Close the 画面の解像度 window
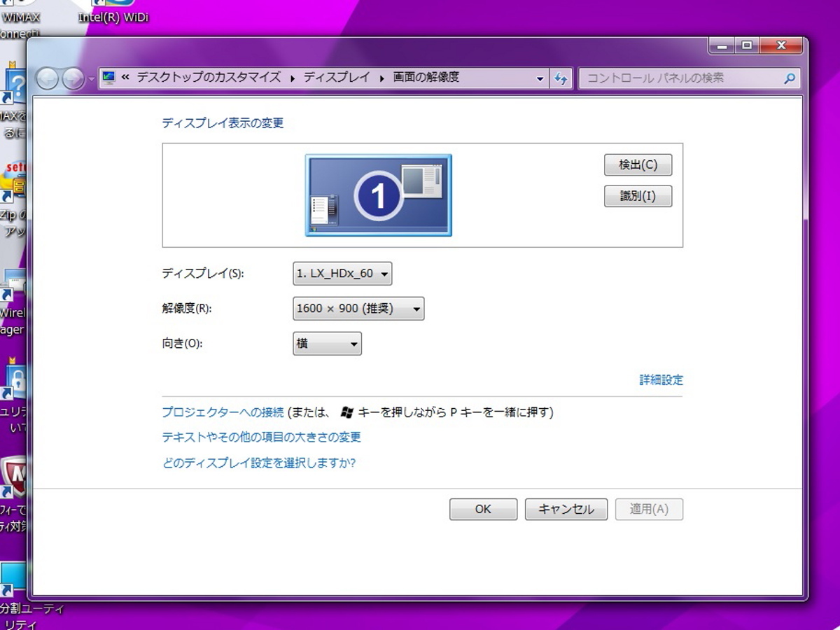 (781, 45)
